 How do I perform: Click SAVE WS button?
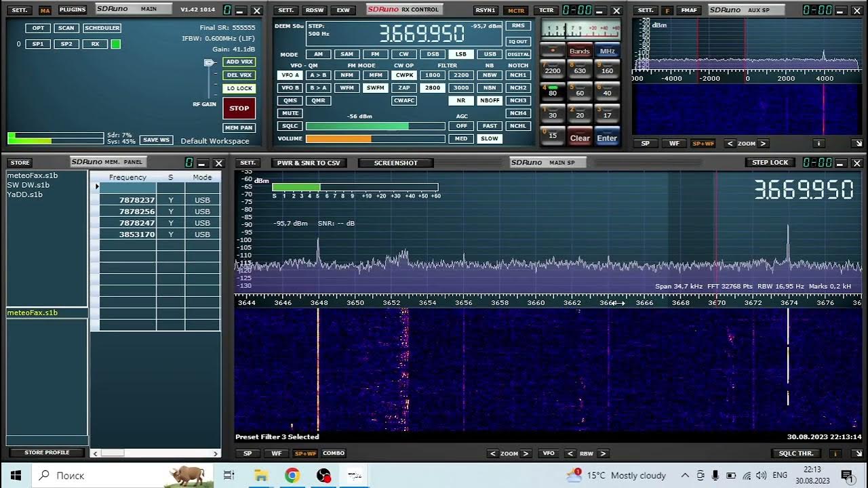pos(156,140)
